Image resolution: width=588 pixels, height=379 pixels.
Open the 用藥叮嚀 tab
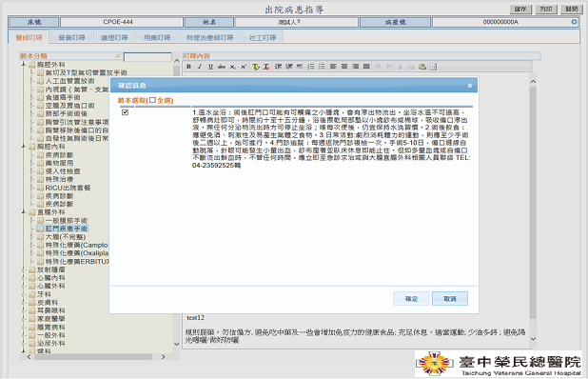tap(157, 37)
